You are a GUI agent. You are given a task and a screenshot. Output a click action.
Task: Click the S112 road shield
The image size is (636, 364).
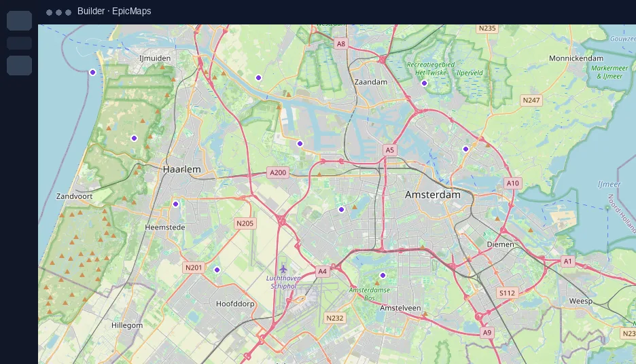point(507,293)
